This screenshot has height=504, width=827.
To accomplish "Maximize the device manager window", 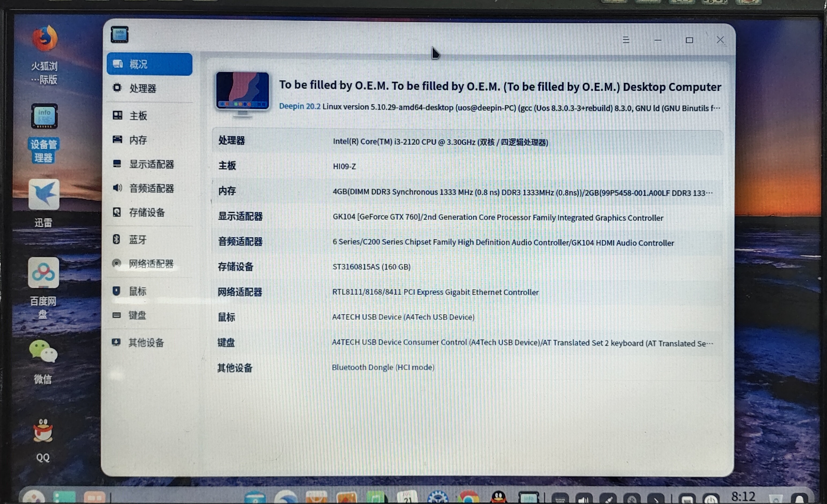I will [689, 40].
